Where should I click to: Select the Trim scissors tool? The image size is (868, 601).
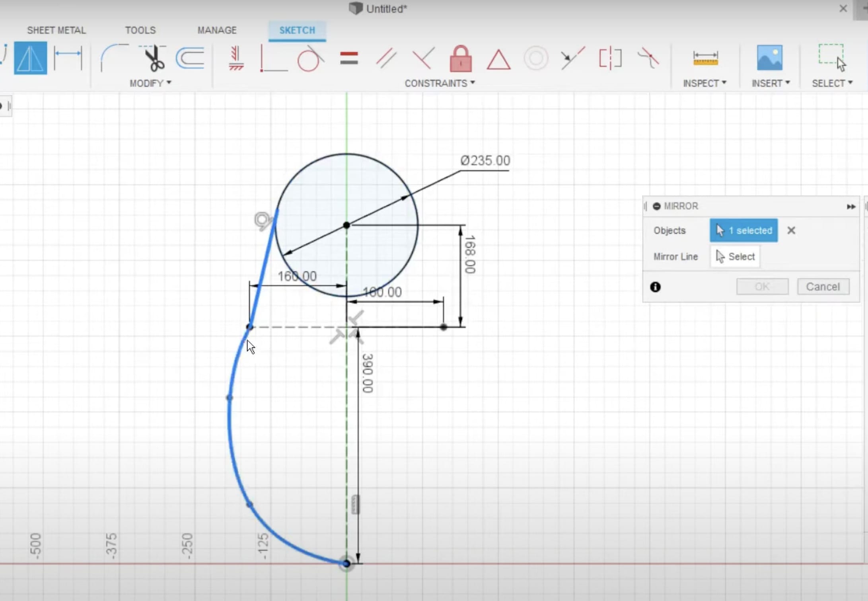pos(153,58)
